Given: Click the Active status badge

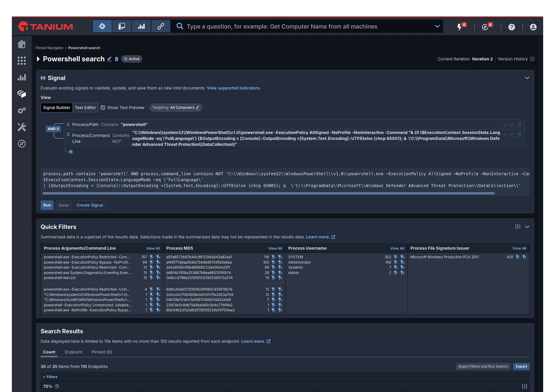Looking at the screenshot, I should point(132,59).
